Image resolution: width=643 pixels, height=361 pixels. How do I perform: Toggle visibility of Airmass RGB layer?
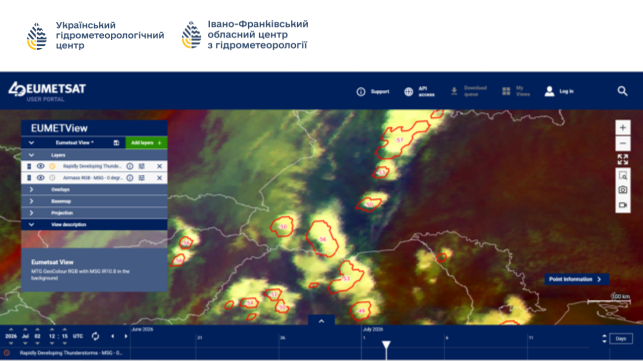(x=40, y=178)
